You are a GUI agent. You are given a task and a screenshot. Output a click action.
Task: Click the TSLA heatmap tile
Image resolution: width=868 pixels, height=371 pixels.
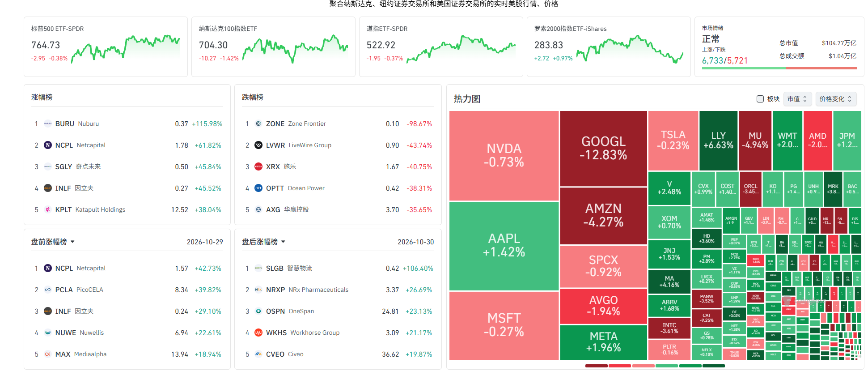point(673,141)
